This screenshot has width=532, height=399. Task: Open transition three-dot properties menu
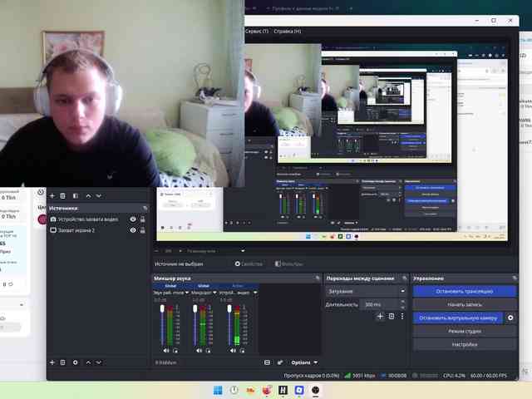tap(402, 316)
